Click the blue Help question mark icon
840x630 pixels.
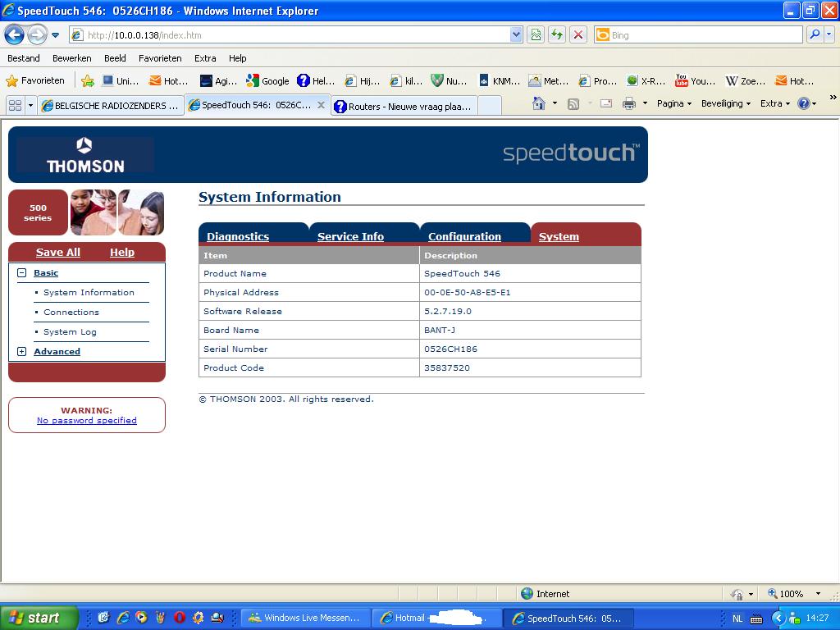click(x=803, y=103)
